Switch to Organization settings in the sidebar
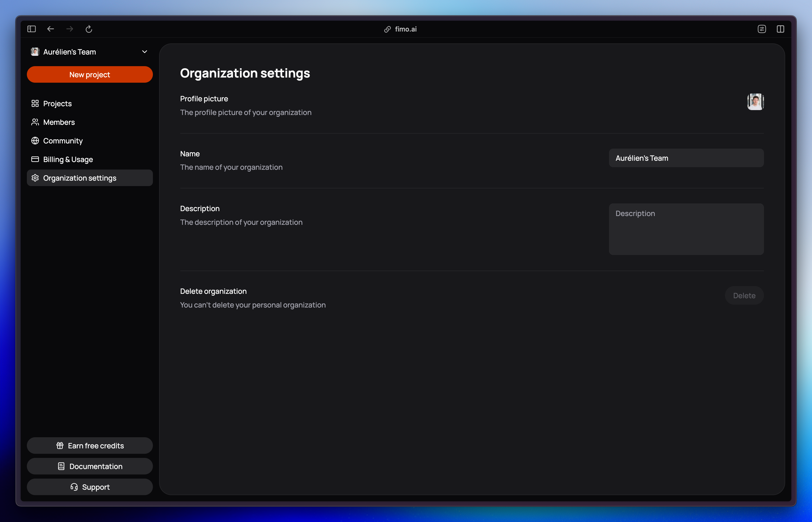The image size is (812, 522). [80, 178]
